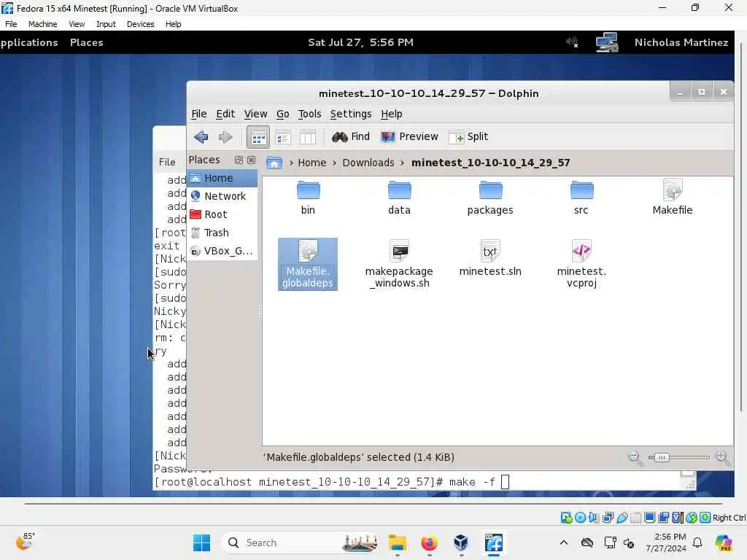Viewport: 747px width, 560px height.
Task: Open File Explorer from taskbar
Action: tap(397, 542)
